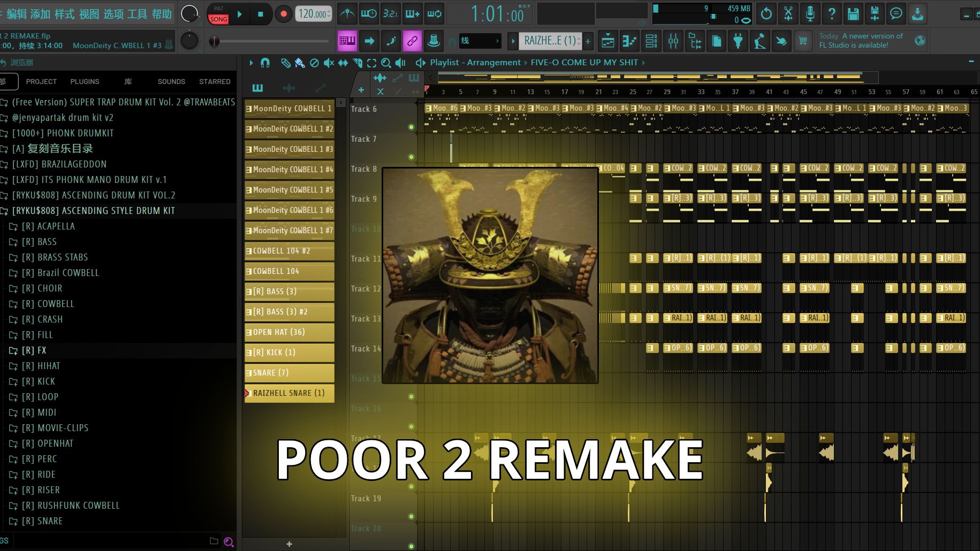
Task: Open the project picker pages icon
Action: pyautogui.click(x=717, y=41)
